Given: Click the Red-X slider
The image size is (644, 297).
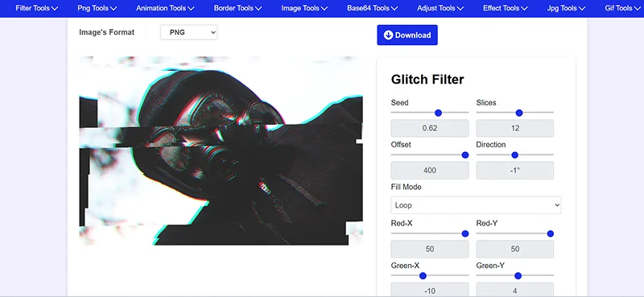Looking at the screenshot, I should [x=430, y=233].
